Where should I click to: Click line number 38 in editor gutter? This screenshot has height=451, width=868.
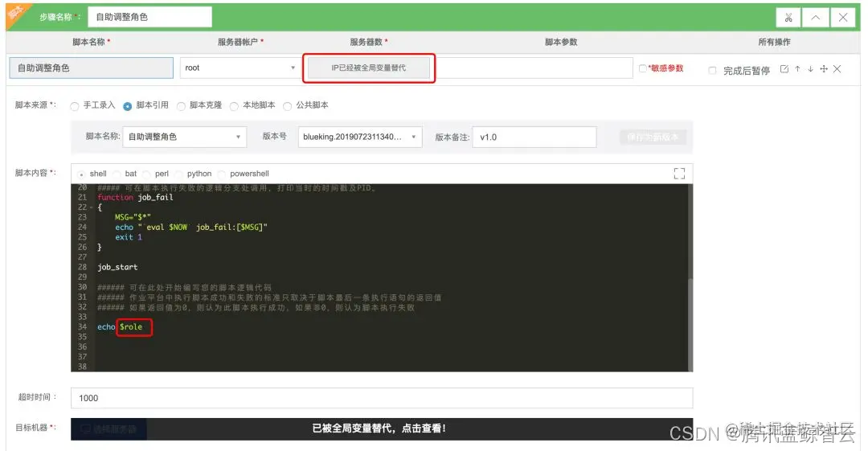pyautogui.click(x=83, y=367)
